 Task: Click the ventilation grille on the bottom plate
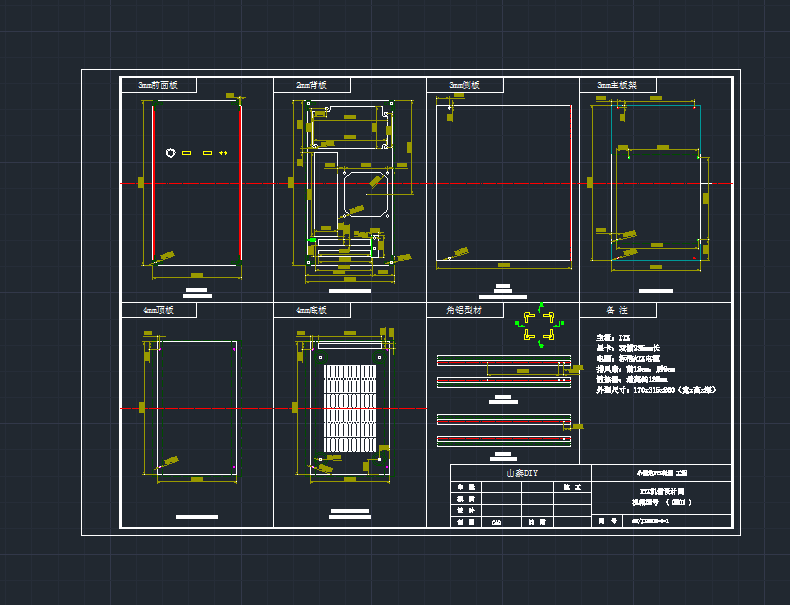[x=350, y=408]
